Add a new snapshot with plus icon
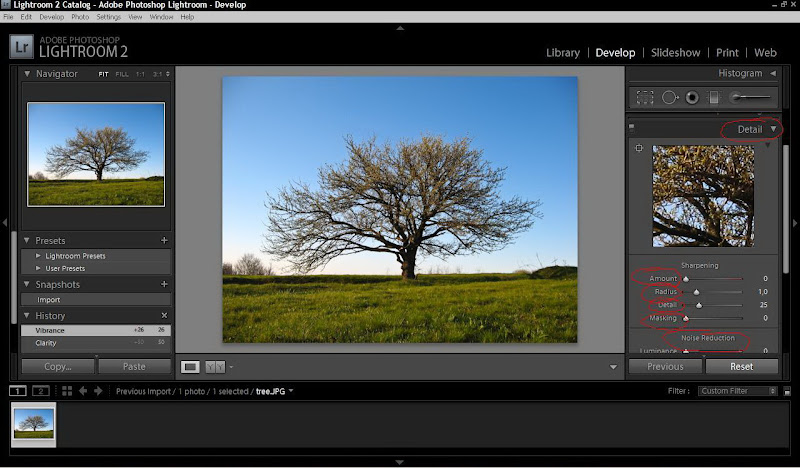800x468 pixels. click(x=164, y=285)
